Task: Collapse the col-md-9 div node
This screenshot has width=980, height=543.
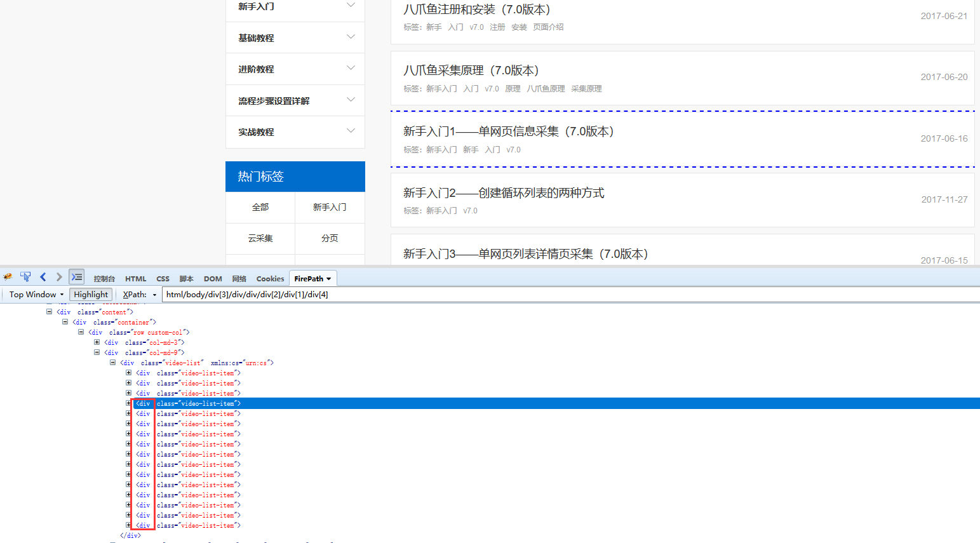Action: (x=97, y=352)
